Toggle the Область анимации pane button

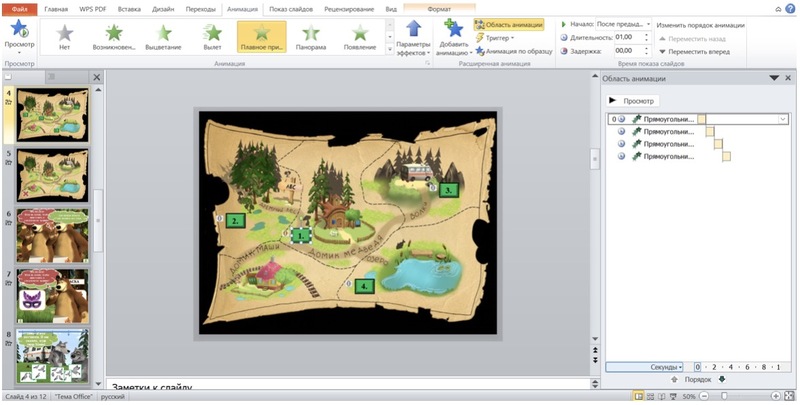coord(509,24)
